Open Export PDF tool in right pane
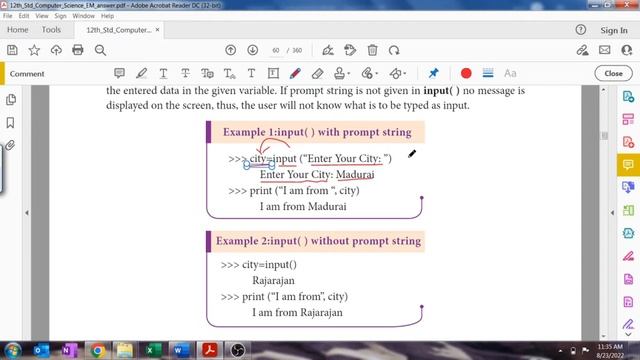640x360 pixels. pos(628,97)
